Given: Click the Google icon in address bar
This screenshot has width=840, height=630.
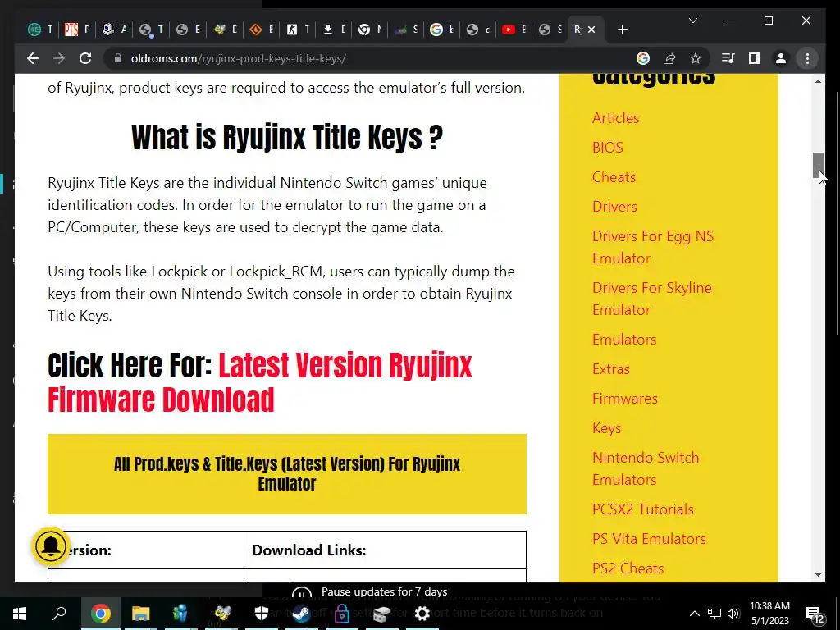Looking at the screenshot, I should 643,58.
